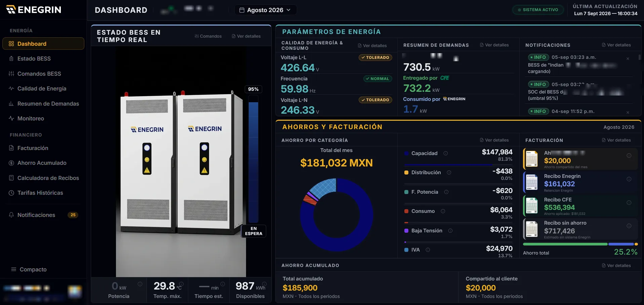
Task: Open Ver detalles for Resumen de Demandas
Action: [494, 45]
